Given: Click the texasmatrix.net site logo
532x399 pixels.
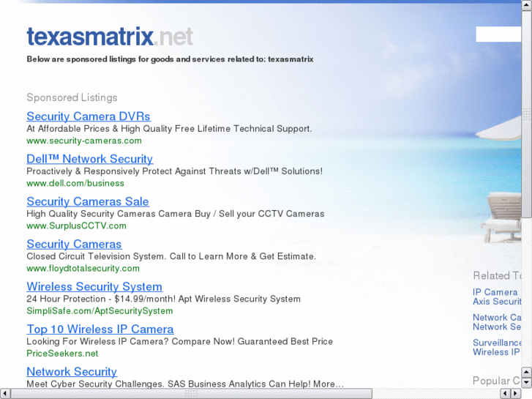Looking at the screenshot, I should point(110,37).
